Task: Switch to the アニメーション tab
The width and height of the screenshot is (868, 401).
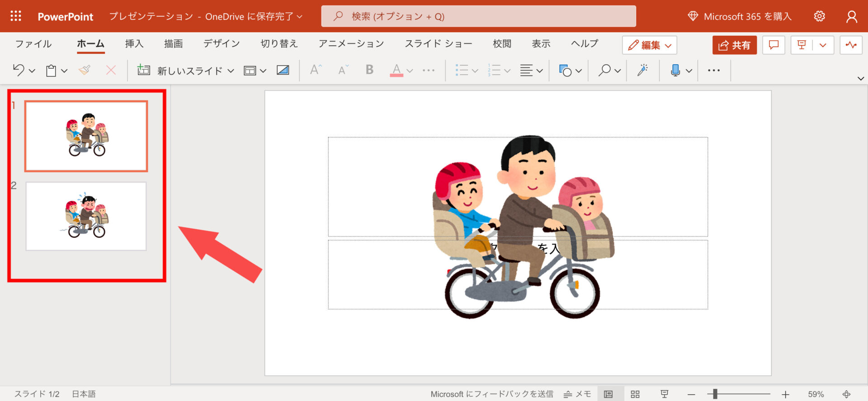Action: [x=351, y=43]
